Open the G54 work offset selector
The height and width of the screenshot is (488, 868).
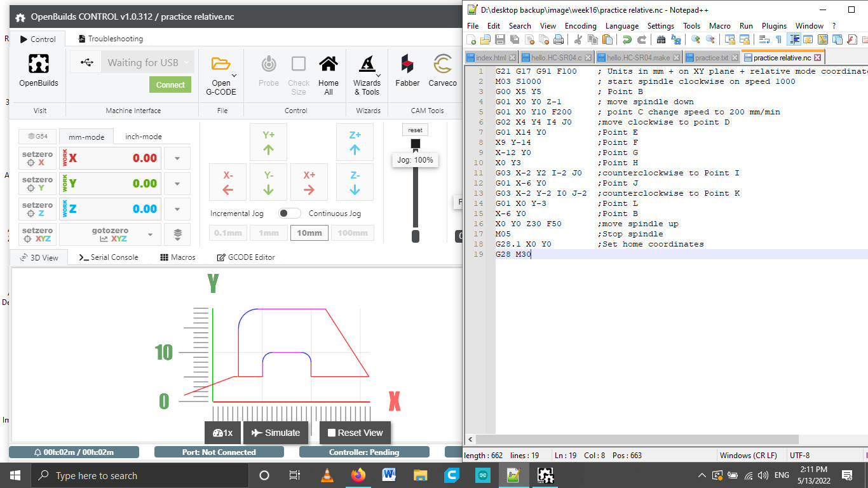pos(37,136)
